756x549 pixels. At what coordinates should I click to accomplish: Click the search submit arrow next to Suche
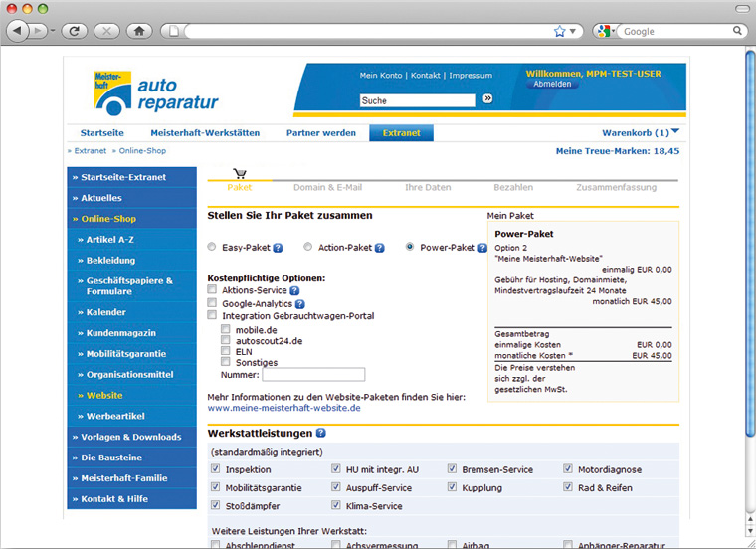(x=488, y=99)
